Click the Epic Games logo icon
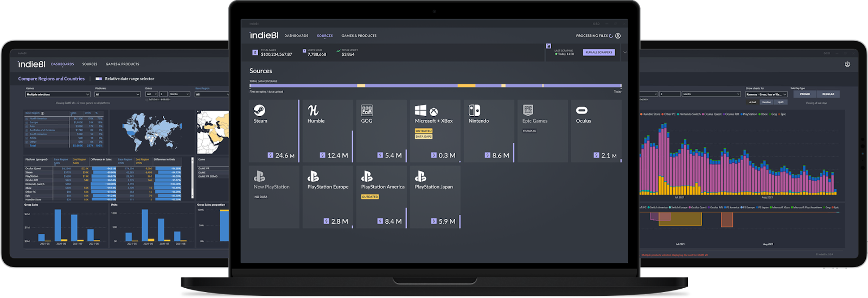868x298 pixels. (528, 110)
